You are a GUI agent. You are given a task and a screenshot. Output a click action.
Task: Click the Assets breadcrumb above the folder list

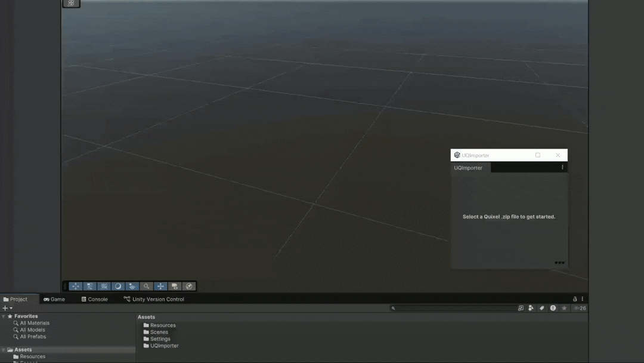pos(146,317)
